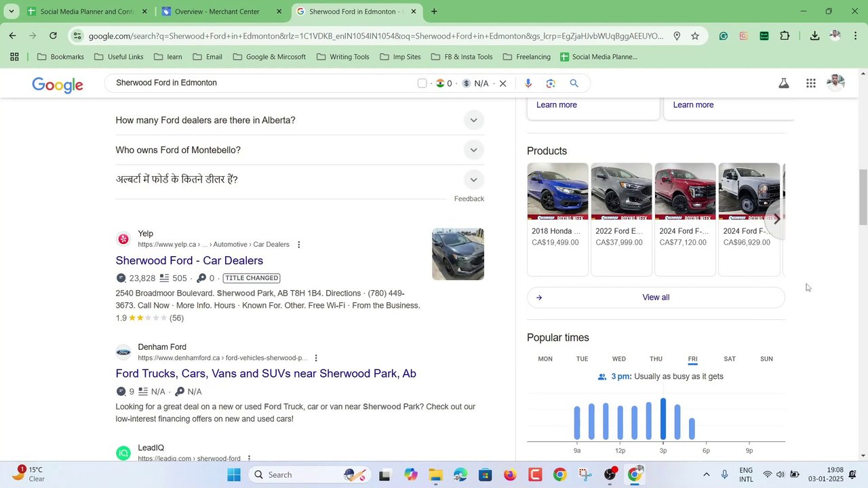Submit the search with the magnifier icon

pyautogui.click(x=574, y=83)
